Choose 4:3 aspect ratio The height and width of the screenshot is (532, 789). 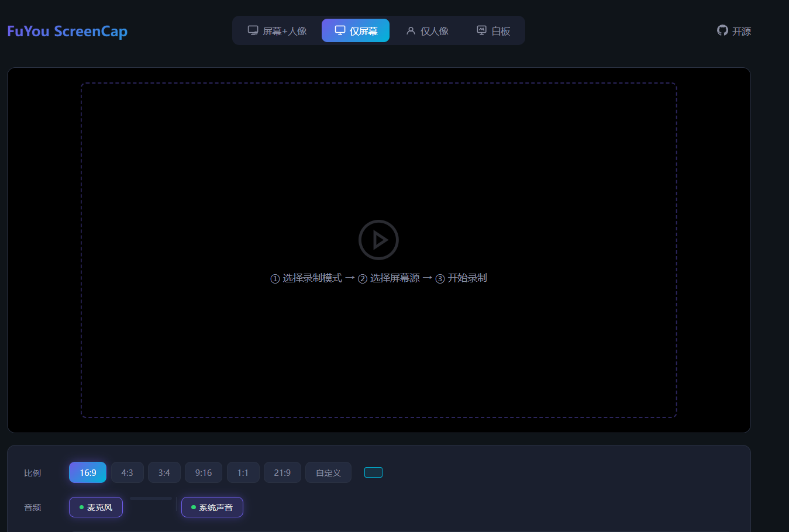click(x=127, y=472)
